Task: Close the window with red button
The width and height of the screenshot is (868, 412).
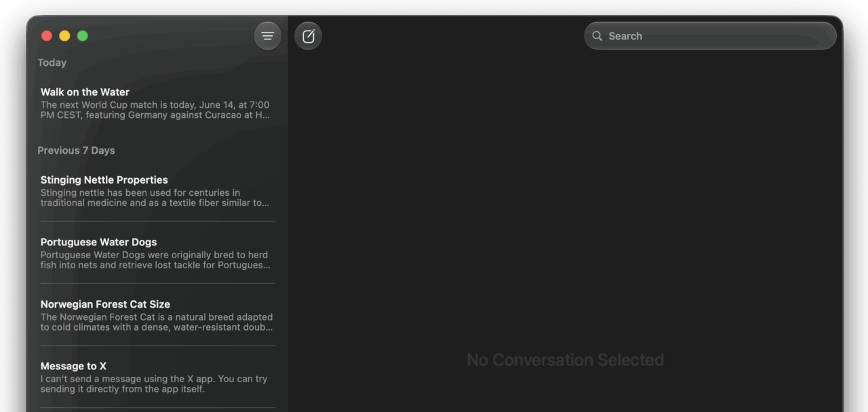Action: [x=47, y=36]
